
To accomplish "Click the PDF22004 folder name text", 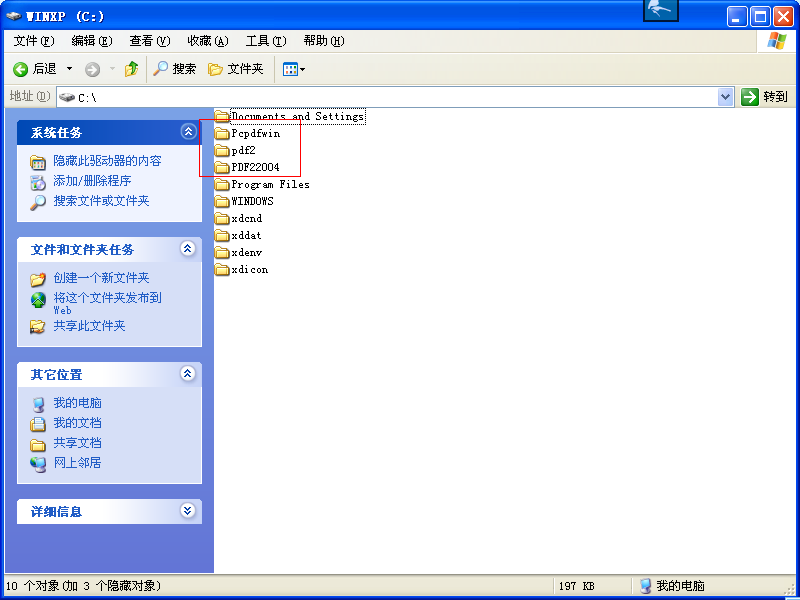I will 256,167.
